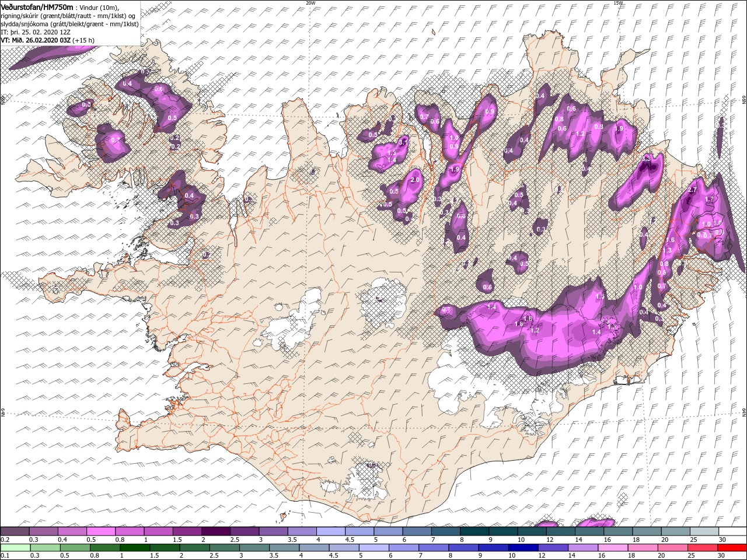Click the light periwinkle 4 mm snow legend swatch

click(330, 531)
